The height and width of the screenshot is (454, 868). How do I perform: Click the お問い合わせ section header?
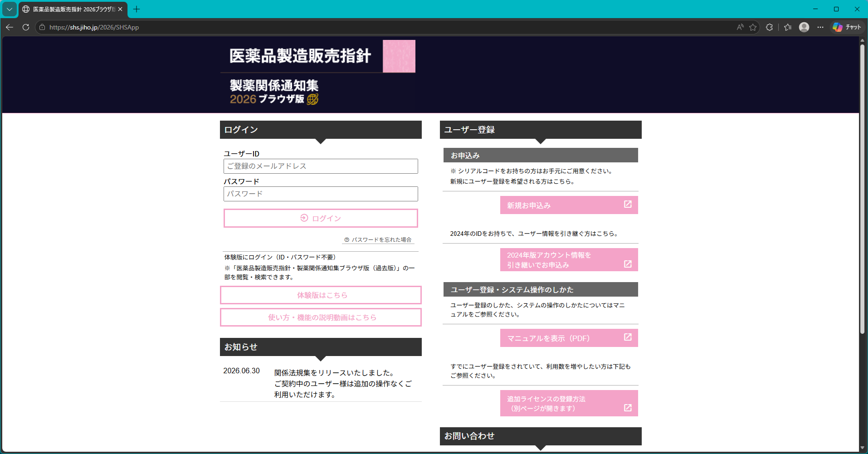tap(541, 436)
